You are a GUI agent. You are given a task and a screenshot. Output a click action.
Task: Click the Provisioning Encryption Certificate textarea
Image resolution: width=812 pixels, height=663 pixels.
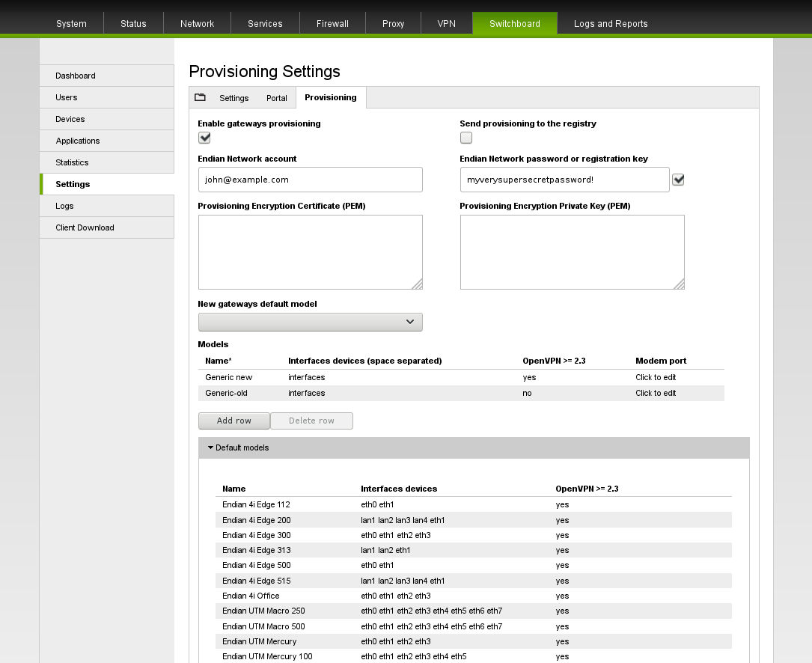coord(310,252)
